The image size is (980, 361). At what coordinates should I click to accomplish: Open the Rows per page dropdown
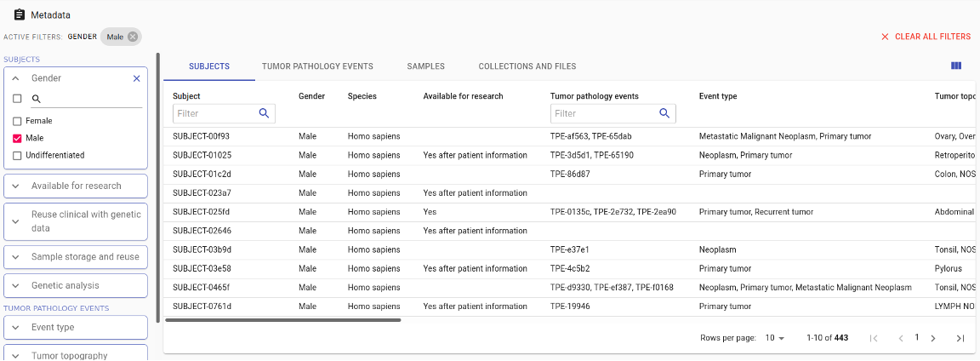[775, 338]
